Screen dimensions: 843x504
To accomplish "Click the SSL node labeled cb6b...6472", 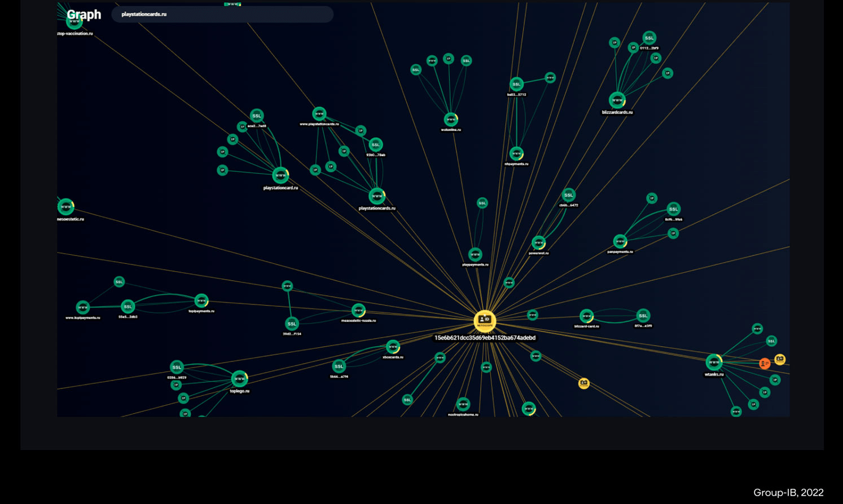I will tap(568, 195).
